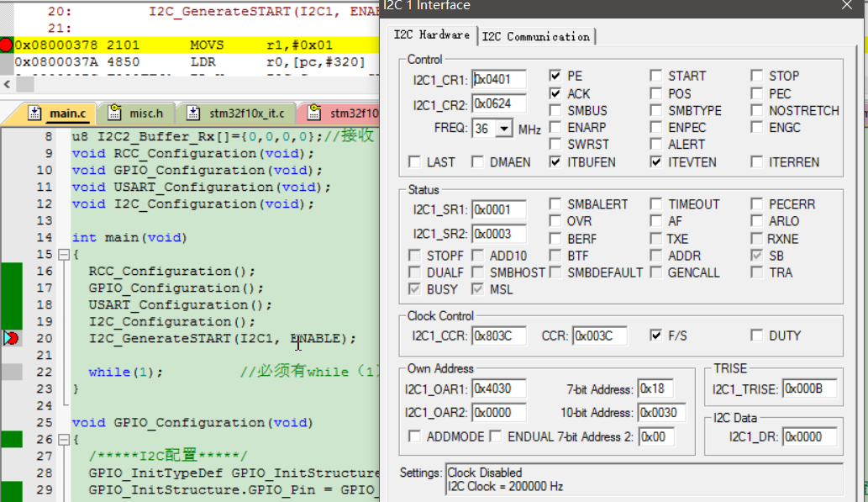Screen dimensions: 868x502
Task: Click the main.c file icon
Action: tap(34, 113)
